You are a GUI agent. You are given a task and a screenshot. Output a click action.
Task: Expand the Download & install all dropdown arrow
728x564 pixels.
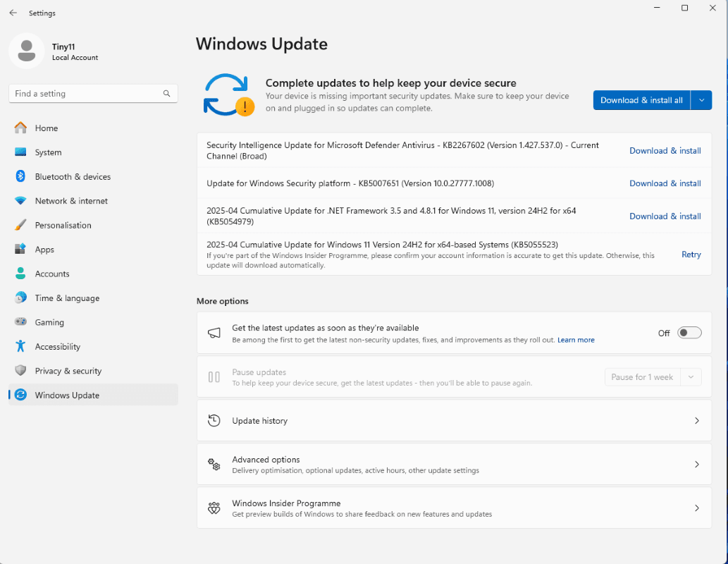pos(701,100)
